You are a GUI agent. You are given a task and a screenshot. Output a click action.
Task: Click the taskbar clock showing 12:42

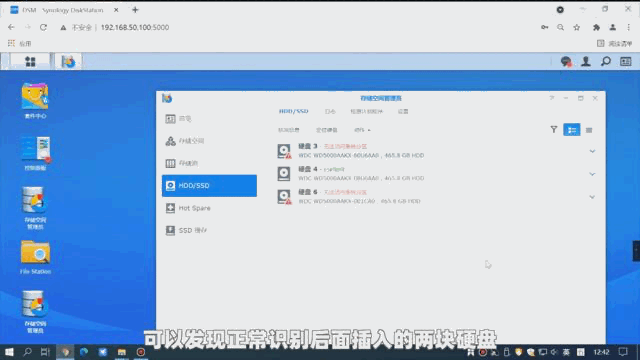coord(601,352)
